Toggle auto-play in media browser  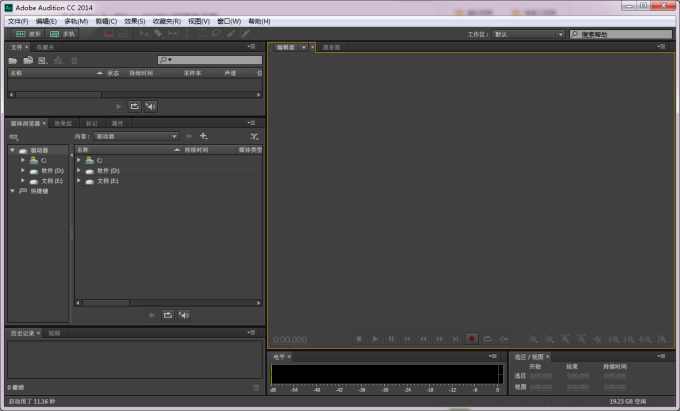pos(184,315)
